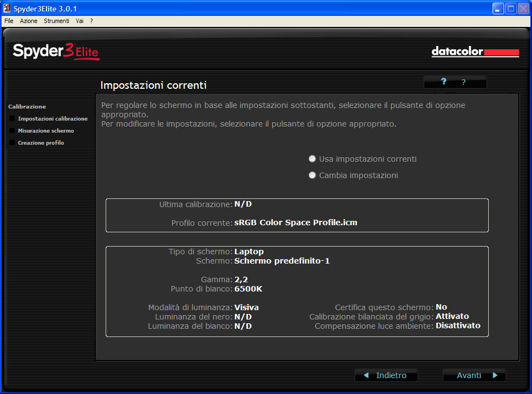Screen dimensions: 532x394
Task: Click the Spyder3 Elite logo
Action: pos(56,52)
